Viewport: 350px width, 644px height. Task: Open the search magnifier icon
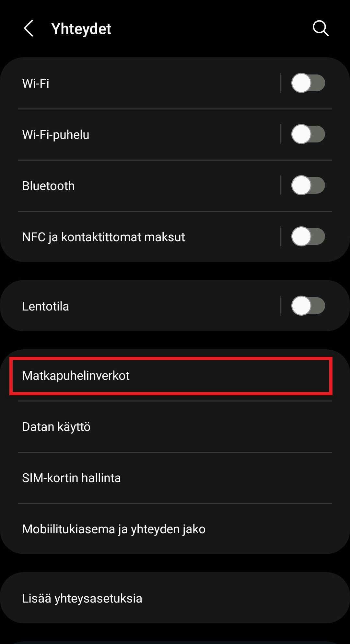click(321, 28)
